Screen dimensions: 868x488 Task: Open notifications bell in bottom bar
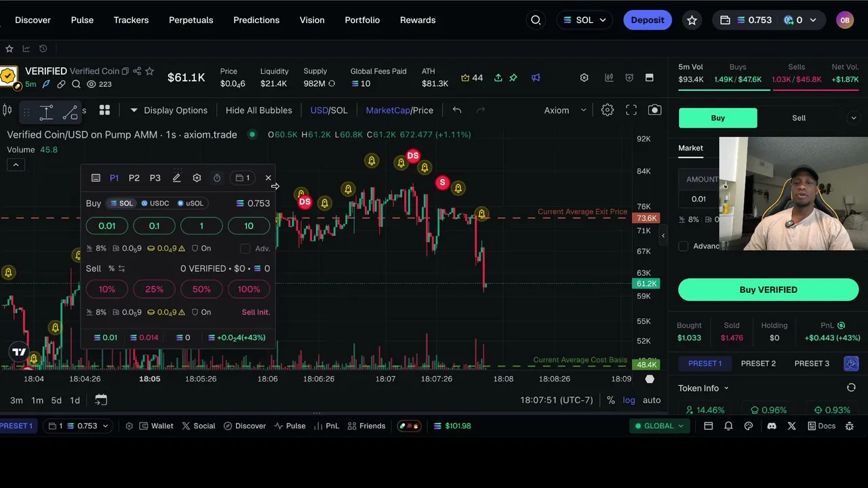tap(728, 426)
